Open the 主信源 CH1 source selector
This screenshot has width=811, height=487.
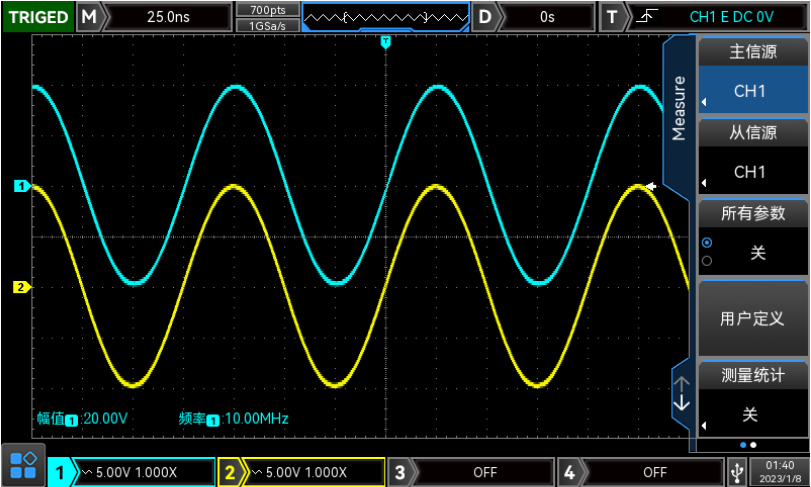752,91
